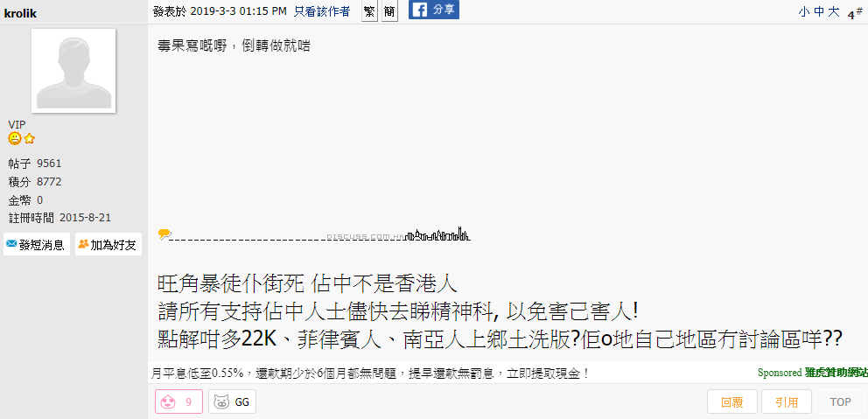Click the 引用 quote button
The image size is (868, 419).
786,402
